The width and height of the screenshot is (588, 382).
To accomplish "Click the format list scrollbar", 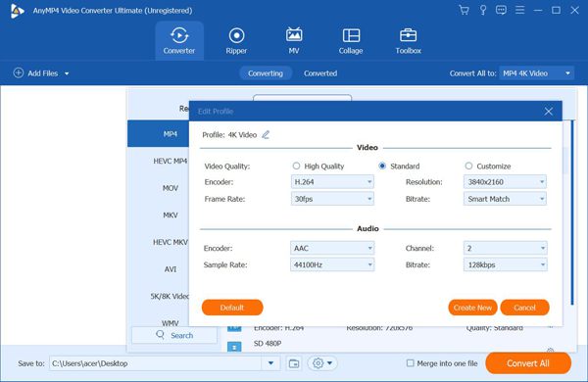I will click(572, 213).
